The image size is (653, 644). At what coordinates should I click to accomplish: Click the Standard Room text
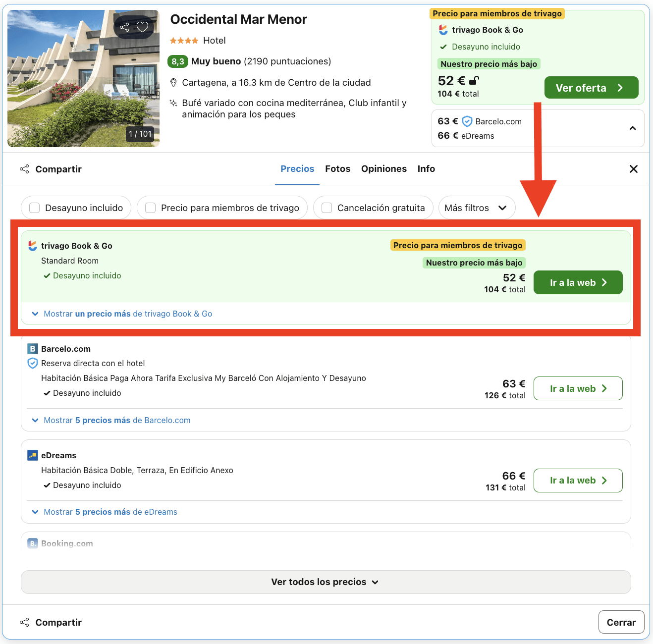70,261
